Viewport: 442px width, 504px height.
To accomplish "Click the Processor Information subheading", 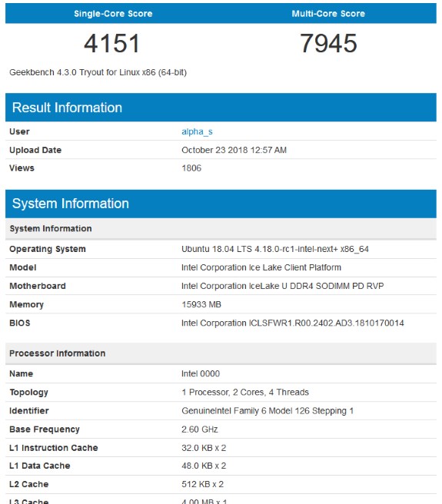I will point(57,353).
